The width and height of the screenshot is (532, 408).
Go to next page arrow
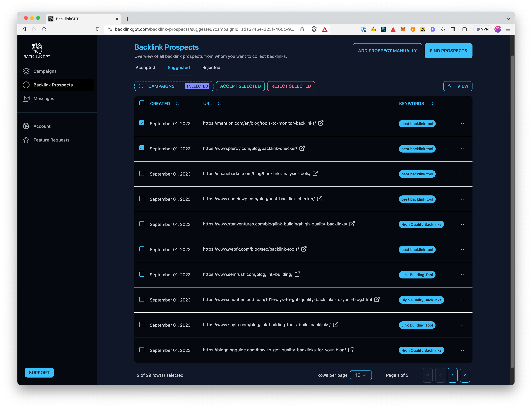point(452,375)
